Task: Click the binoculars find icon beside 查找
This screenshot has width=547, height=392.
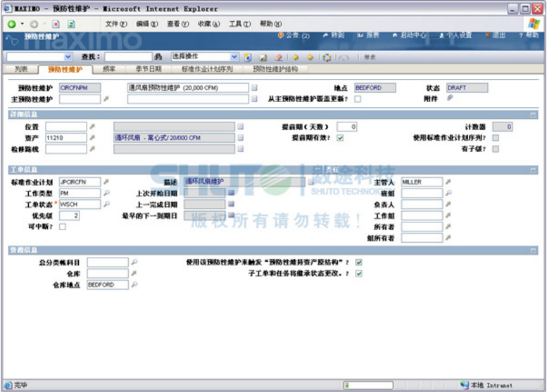Action: [x=158, y=57]
